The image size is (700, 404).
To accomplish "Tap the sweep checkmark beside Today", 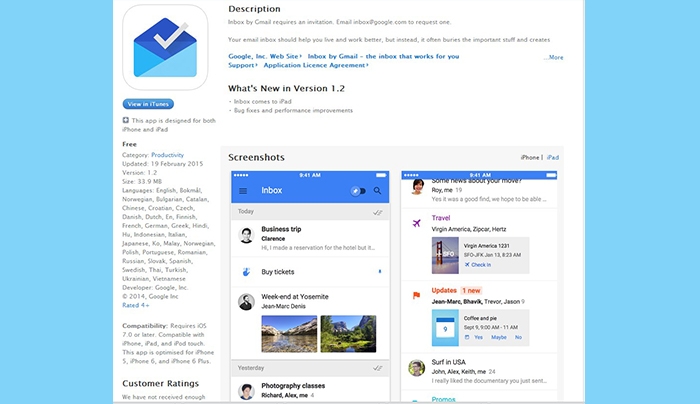I will point(378,212).
